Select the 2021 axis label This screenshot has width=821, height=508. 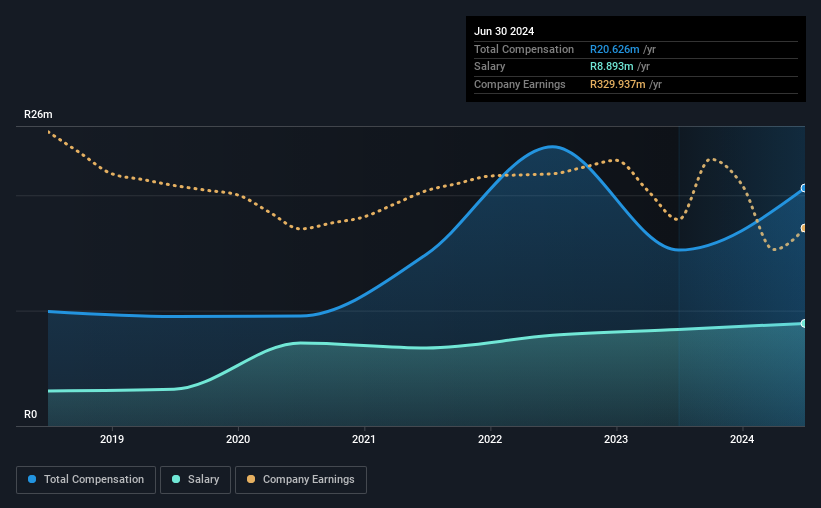[x=364, y=439]
